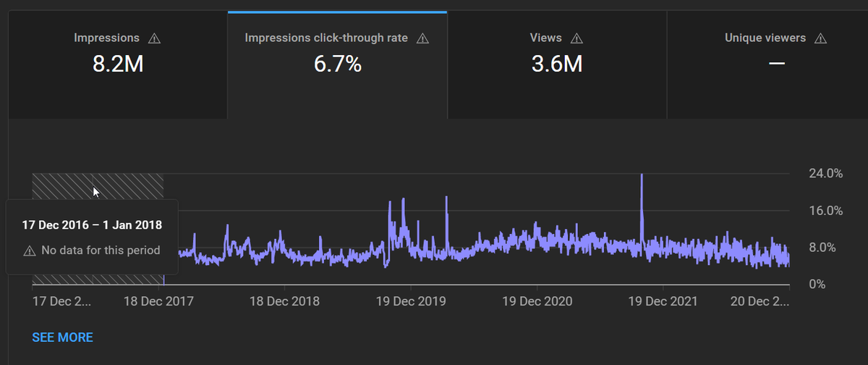Click warning icon beside Impressions click-through rate

(423, 38)
